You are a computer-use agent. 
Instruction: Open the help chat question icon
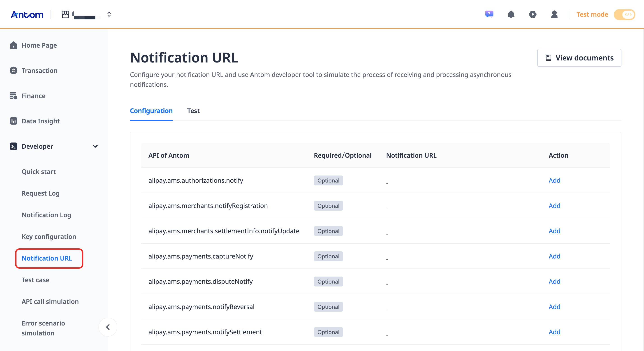point(489,14)
